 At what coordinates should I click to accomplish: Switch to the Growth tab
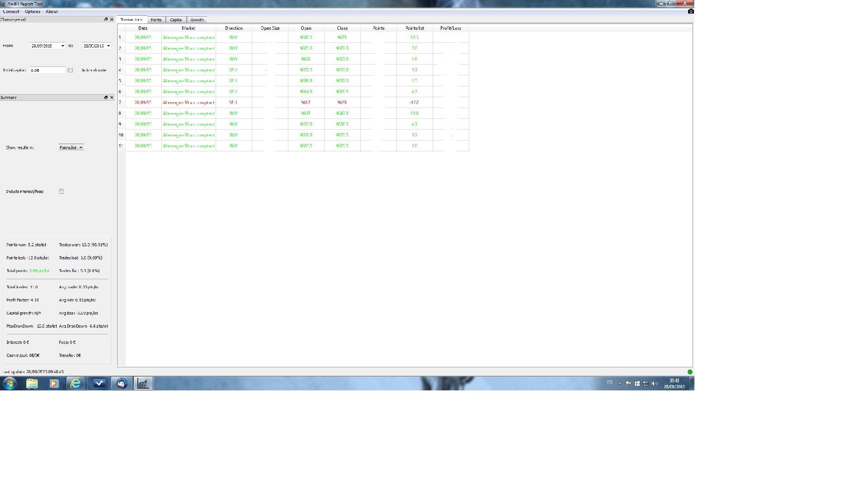[x=197, y=20]
